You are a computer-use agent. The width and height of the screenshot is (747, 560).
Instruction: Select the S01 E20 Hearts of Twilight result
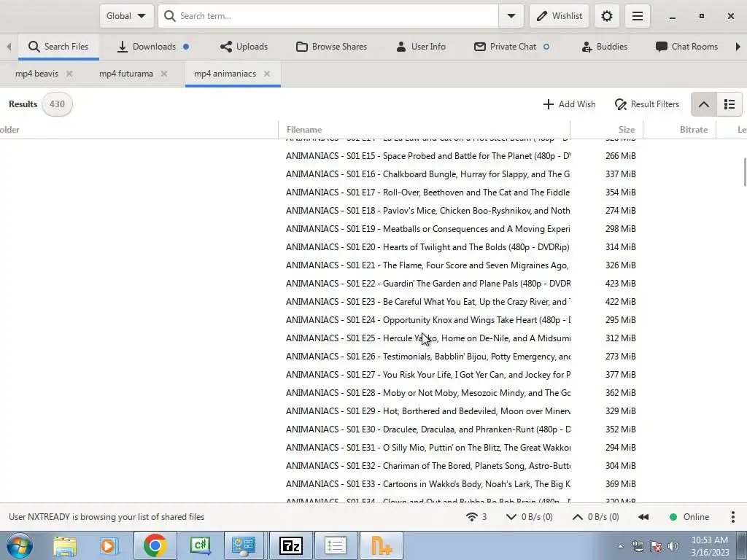coord(428,247)
